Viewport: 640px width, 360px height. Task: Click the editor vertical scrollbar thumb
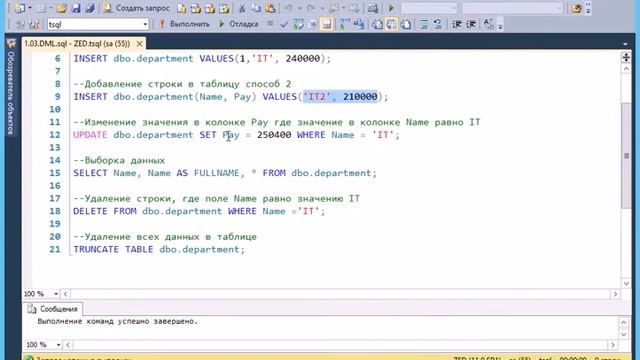coord(626,155)
